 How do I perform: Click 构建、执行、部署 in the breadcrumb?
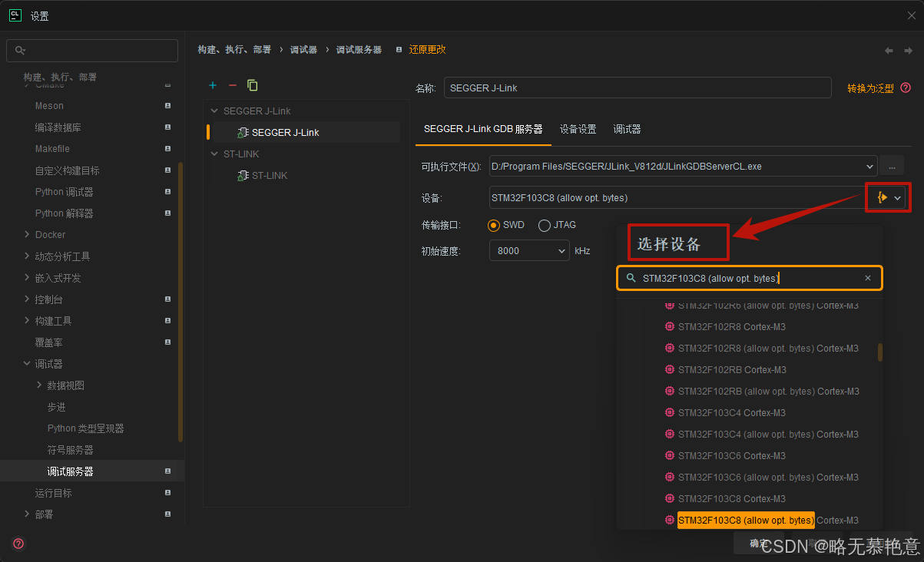(234, 49)
